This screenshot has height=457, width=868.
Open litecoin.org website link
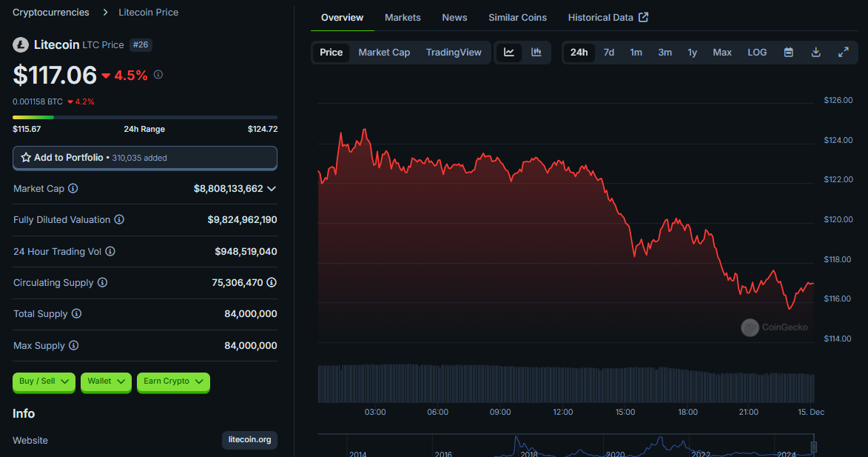[249, 440]
